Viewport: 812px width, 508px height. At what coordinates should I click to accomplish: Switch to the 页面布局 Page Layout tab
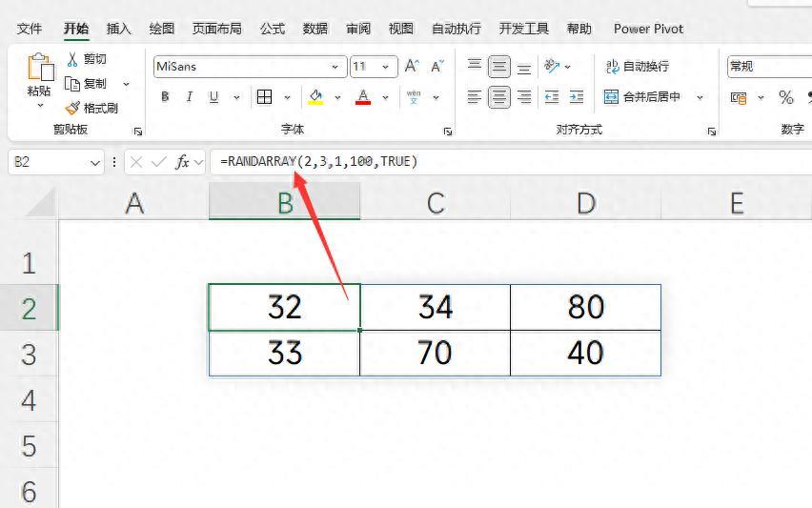pos(217,29)
